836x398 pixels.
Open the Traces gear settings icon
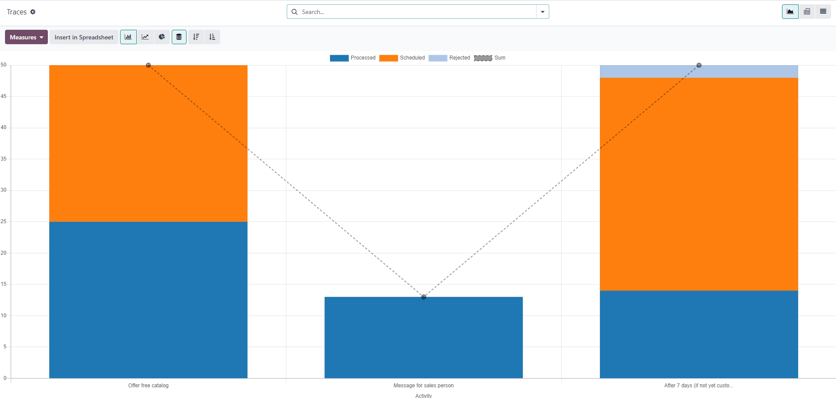click(x=33, y=12)
